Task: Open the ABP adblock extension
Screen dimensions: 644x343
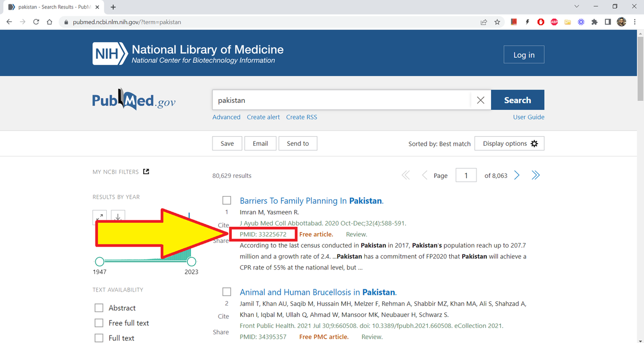Action: click(x=554, y=22)
